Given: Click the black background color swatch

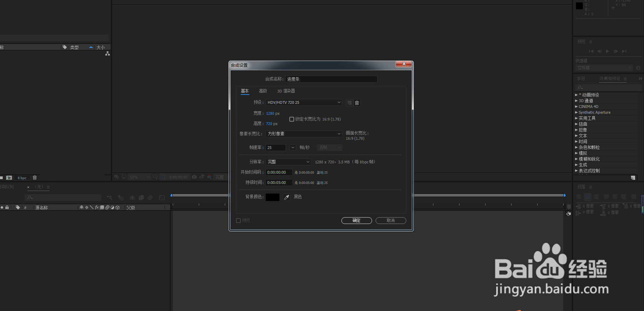Looking at the screenshot, I should coord(273,197).
